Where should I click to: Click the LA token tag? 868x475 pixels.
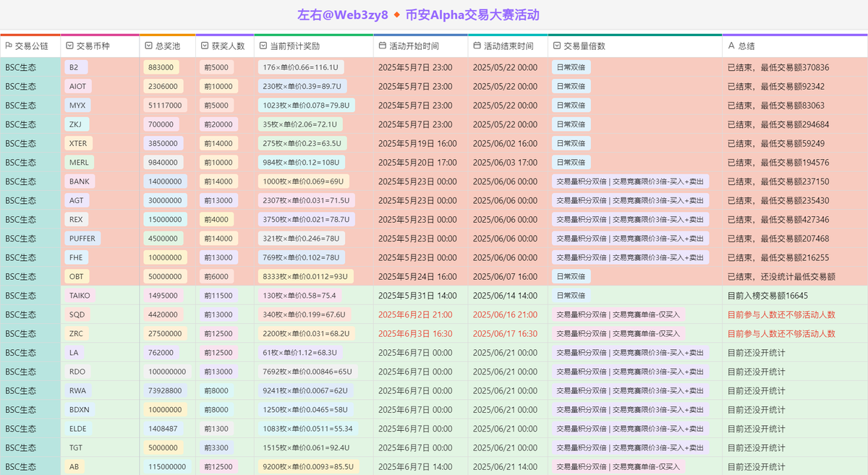pos(74,353)
